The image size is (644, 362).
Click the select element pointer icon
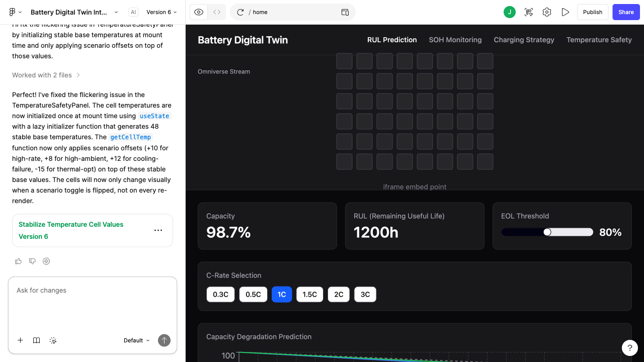53,340
